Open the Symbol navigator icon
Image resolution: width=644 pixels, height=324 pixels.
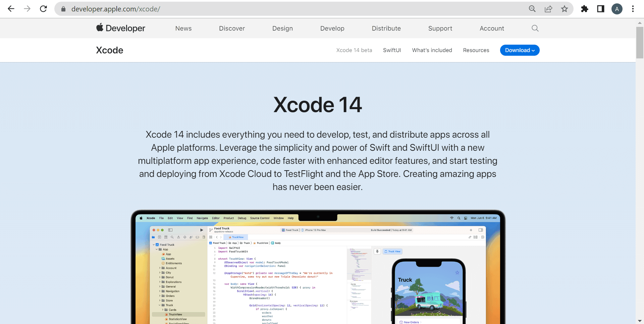pos(166,237)
